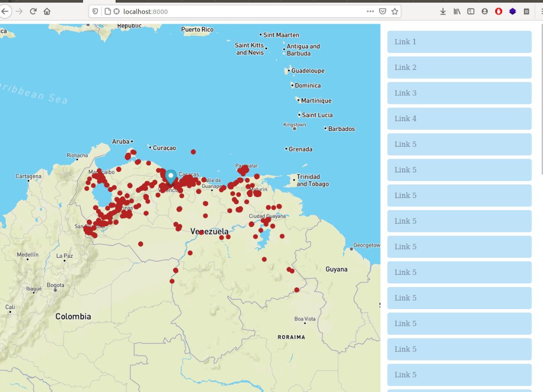Reload the page with the refresh icon
Screen dimensions: 543x392
pyautogui.click(x=33, y=12)
